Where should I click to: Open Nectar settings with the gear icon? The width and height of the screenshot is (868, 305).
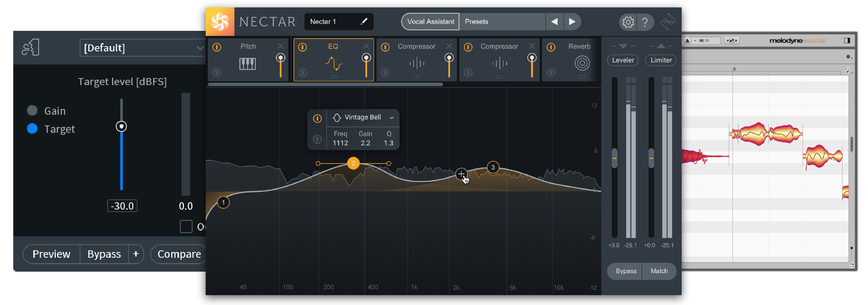pyautogui.click(x=628, y=22)
